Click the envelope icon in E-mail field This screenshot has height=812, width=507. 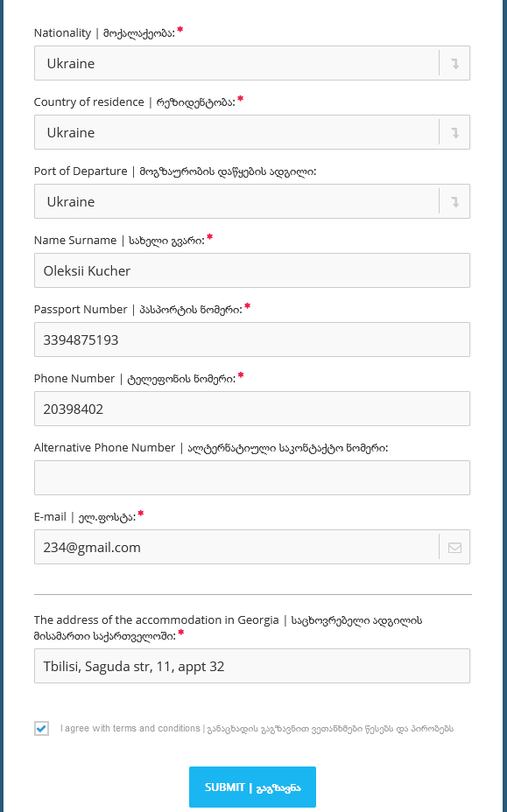coord(454,548)
